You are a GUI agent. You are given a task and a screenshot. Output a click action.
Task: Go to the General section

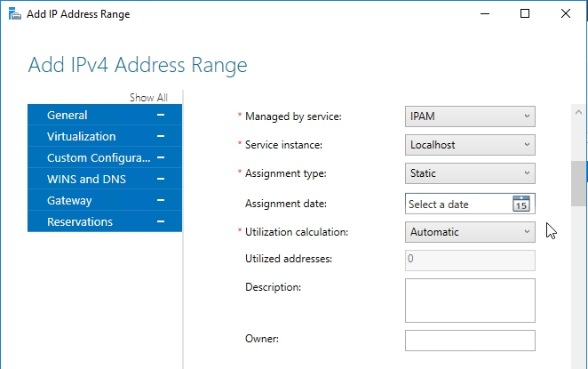coord(68,116)
